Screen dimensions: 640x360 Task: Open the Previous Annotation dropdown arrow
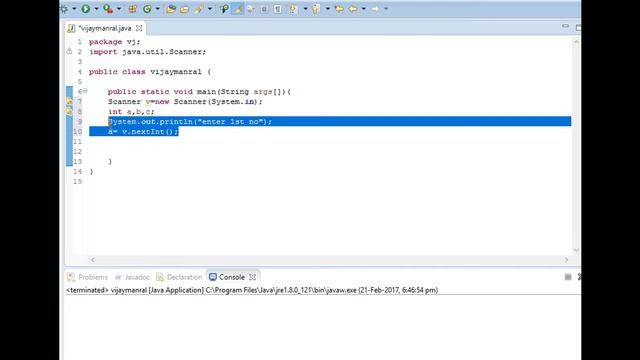click(327, 9)
